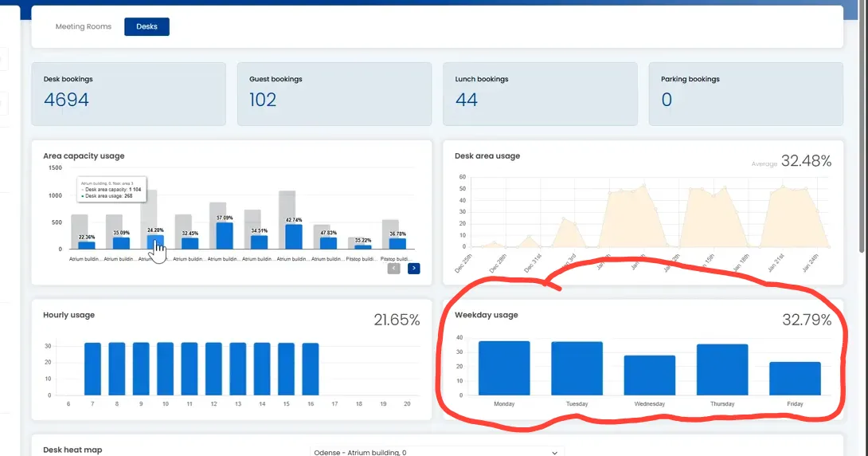This screenshot has width=868, height=456.
Task: Click the Hourly usage title
Action: tap(68, 315)
